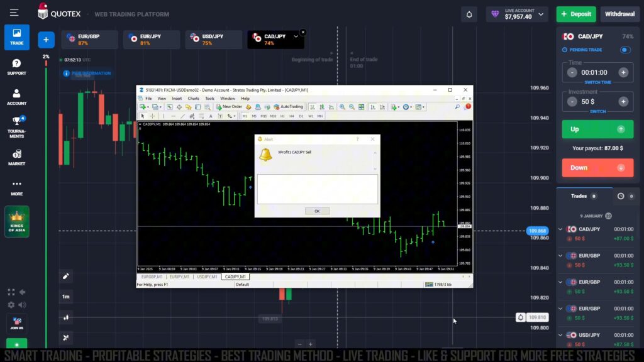This screenshot has width=644, height=362.
Task: Switch to the EUR/GBP 87% asset tab
Action: [x=89, y=40]
